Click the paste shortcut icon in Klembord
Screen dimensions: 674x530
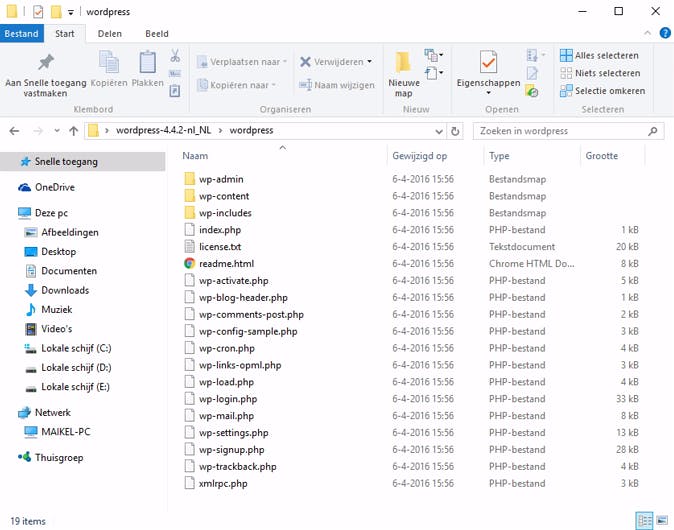point(175,91)
